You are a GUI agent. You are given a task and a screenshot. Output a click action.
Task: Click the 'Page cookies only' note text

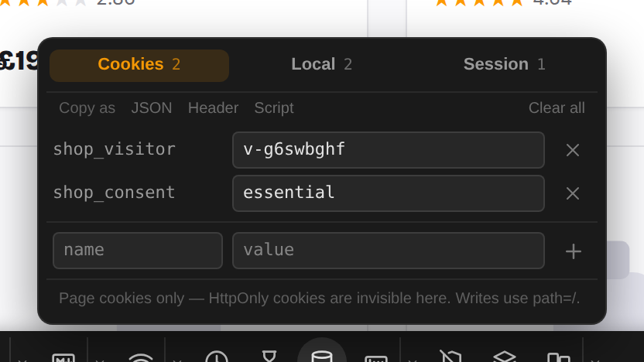pyautogui.click(x=319, y=299)
